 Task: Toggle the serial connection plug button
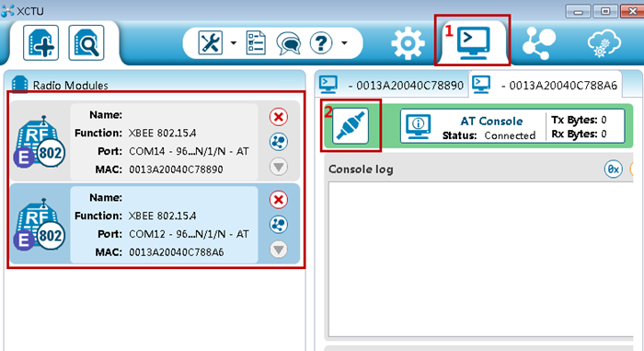pos(351,126)
